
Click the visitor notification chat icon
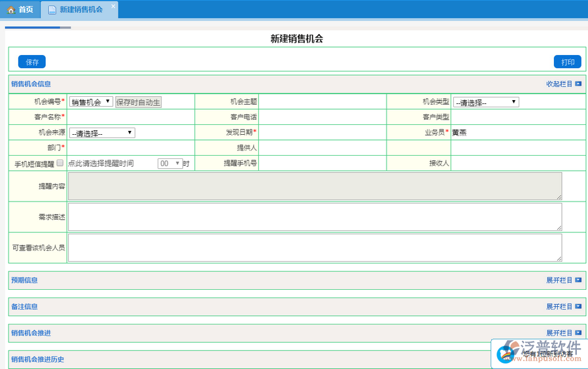506,354
